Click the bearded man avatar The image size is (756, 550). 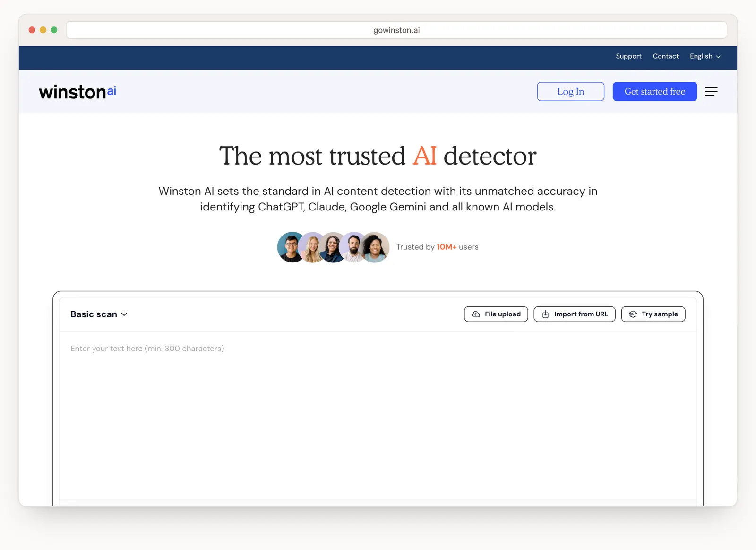pos(352,247)
